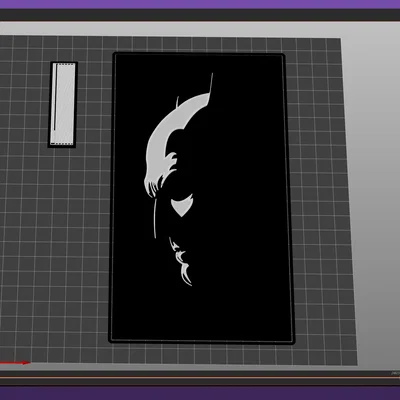Click the orange line in bottom bar

tap(200, 377)
